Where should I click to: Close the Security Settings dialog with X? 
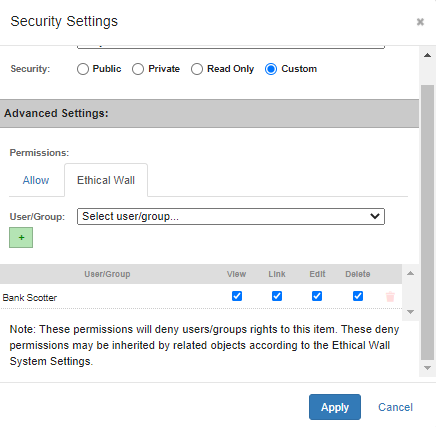(x=420, y=22)
